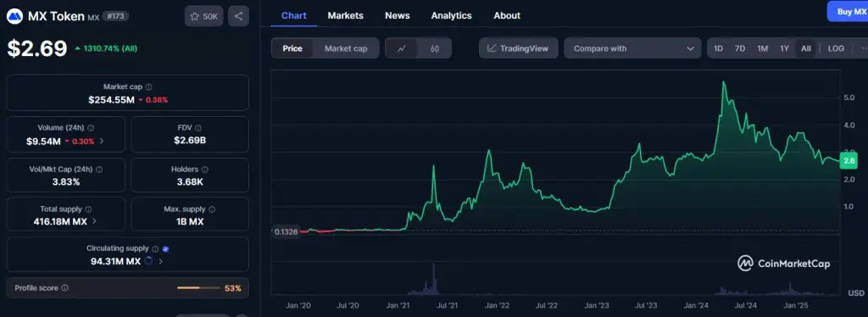Click the 2.6 current price label
868x317 pixels.
(x=848, y=161)
